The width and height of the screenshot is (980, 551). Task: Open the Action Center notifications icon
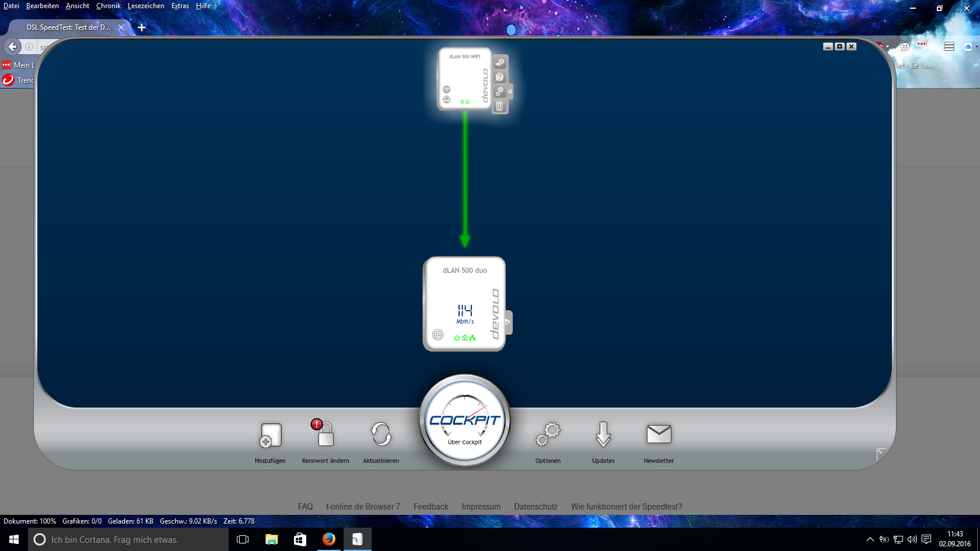point(926,539)
